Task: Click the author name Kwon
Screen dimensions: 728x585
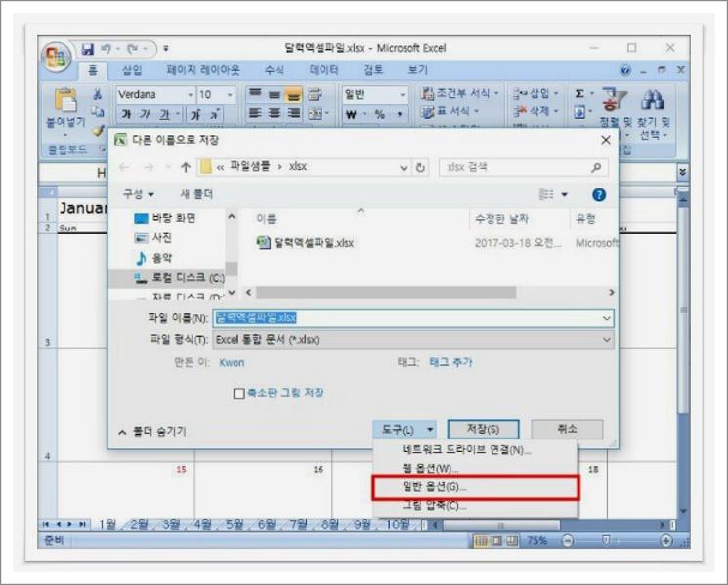Action: click(x=232, y=363)
